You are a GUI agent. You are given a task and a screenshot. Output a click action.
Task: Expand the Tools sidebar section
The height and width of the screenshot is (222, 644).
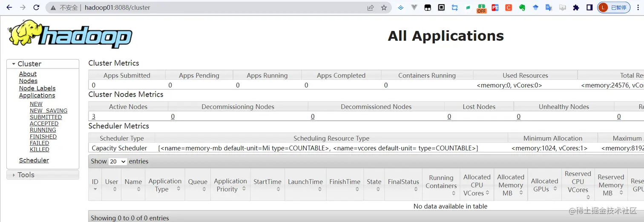[x=43, y=175]
